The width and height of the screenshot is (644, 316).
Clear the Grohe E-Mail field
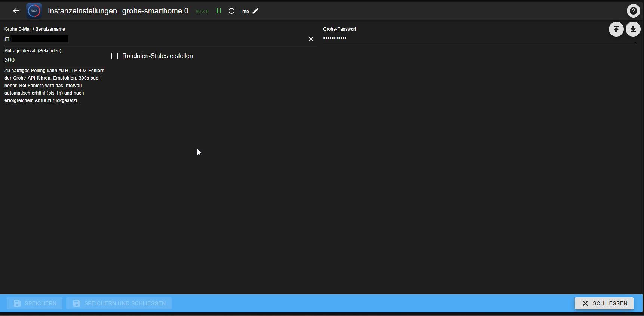tap(311, 39)
